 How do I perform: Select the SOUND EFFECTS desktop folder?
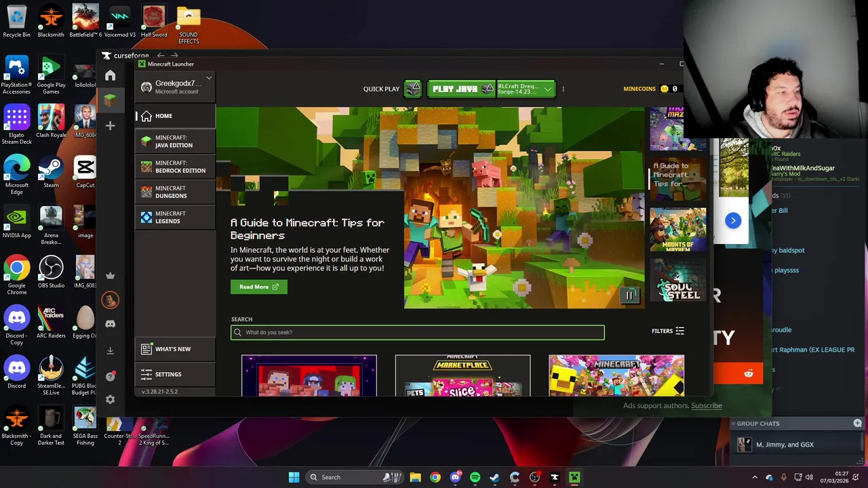189,25
